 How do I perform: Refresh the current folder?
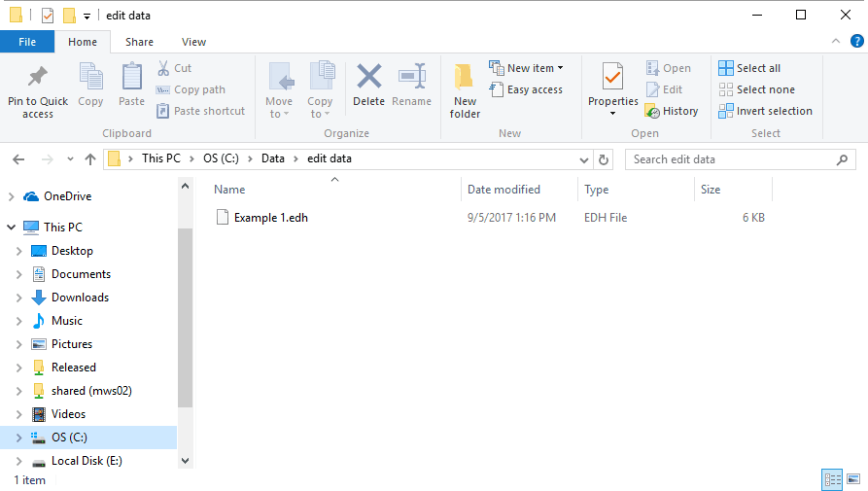[x=604, y=160]
